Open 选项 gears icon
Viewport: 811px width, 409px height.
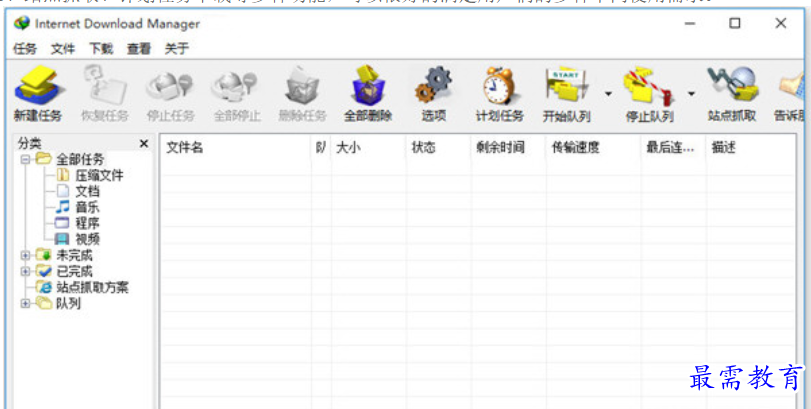pyautogui.click(x=433, y=86)
